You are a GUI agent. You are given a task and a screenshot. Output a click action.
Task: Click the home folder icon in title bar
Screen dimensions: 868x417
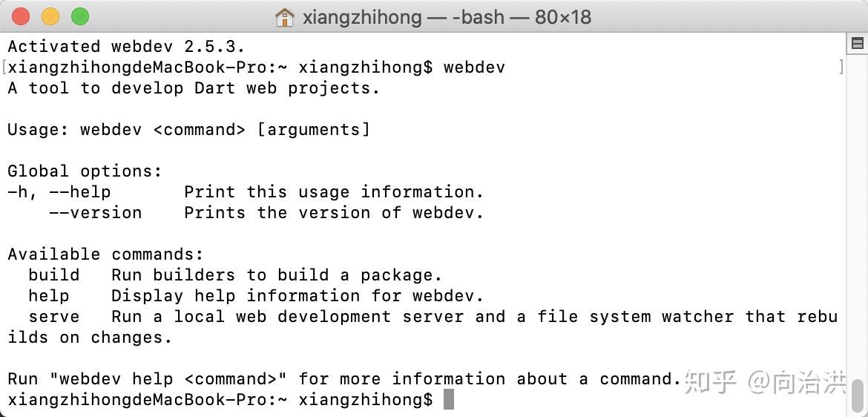285,17
